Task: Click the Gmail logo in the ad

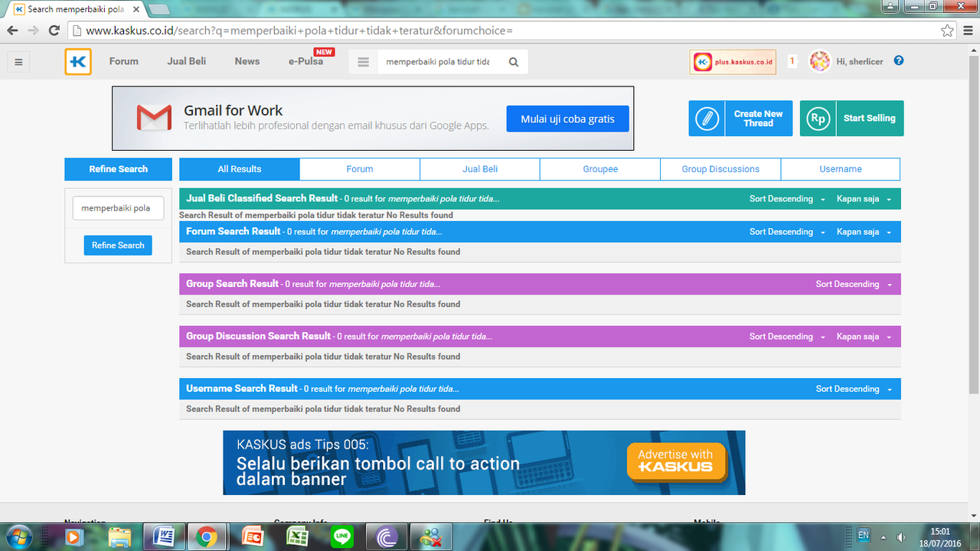Action: 154,118
